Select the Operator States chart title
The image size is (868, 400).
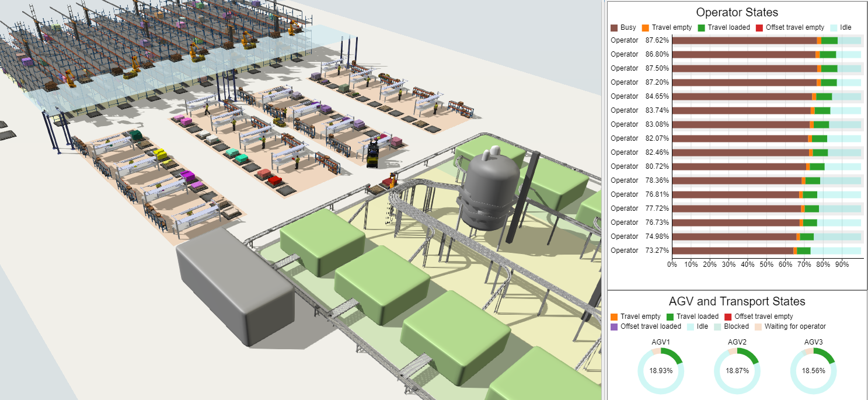coord(737,12)
